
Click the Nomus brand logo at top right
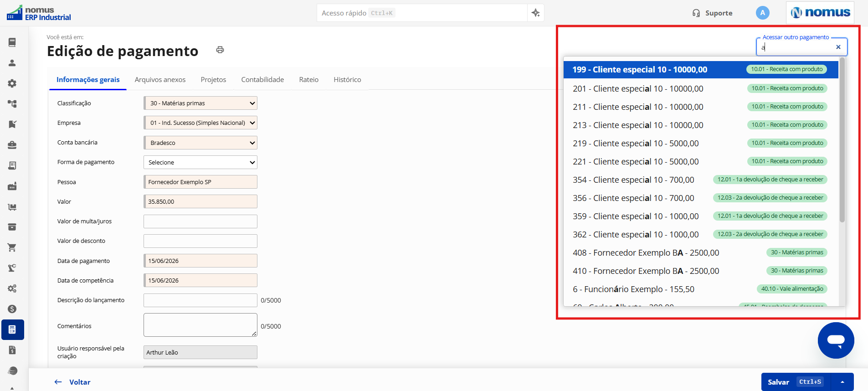pos(820,13)
